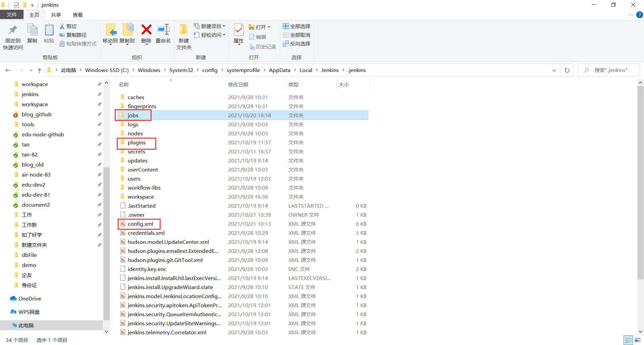Click the Refresh icon beside address bar

point(567,70)
